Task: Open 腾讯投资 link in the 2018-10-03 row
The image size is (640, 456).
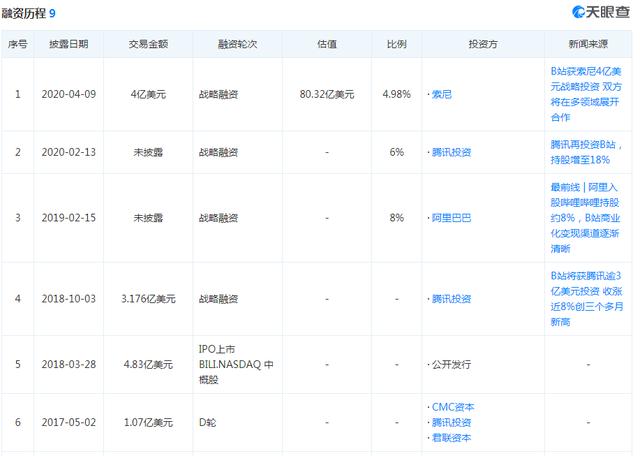Action: [451, 299]
